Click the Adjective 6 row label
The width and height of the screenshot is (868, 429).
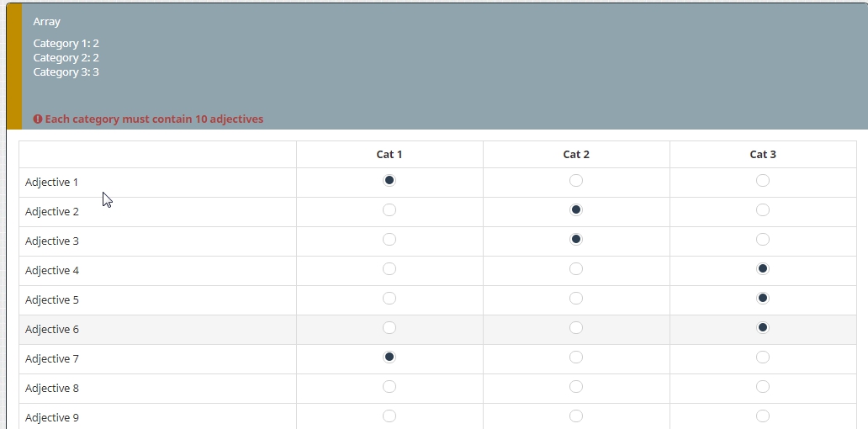(52, 330)
